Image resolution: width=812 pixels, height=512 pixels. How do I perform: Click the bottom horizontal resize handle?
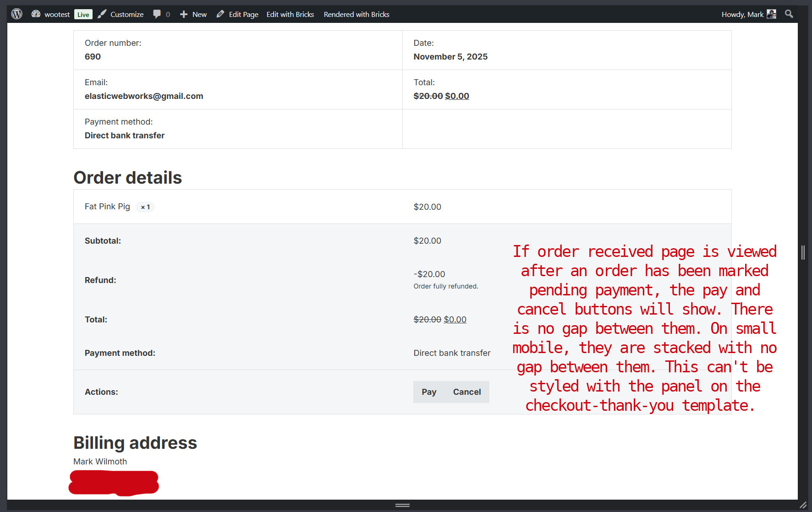(402, 505)
